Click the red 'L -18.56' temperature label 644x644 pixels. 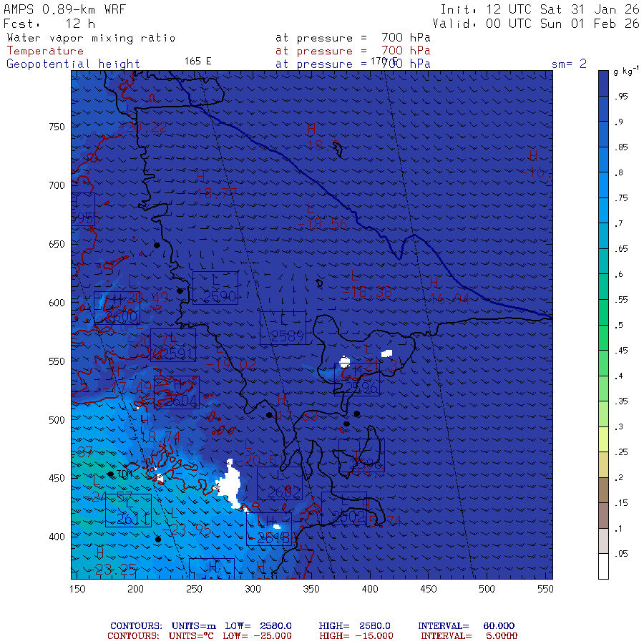click(323, 215)
